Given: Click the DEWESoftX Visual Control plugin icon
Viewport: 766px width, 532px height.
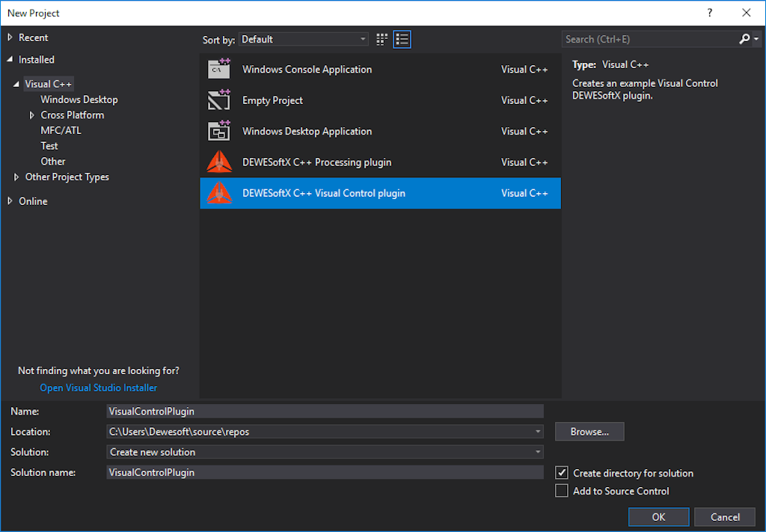Looking at the screenshot, I should click(219, 193).
